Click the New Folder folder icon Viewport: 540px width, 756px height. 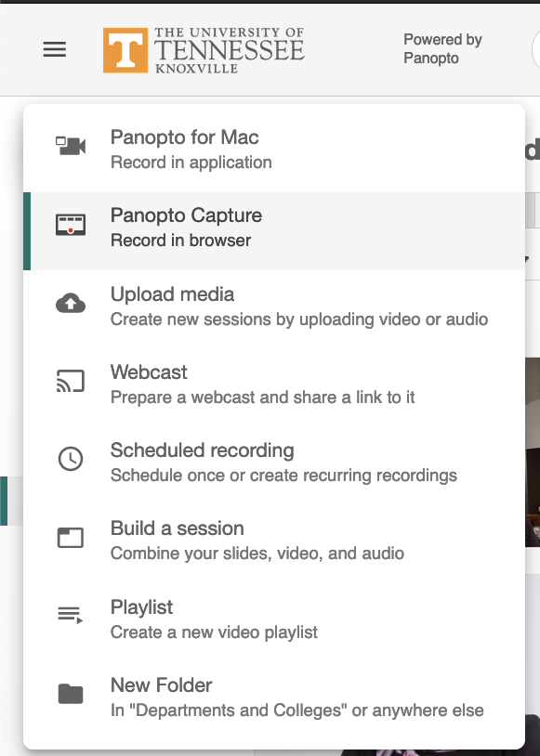click(x=71, y=694)
